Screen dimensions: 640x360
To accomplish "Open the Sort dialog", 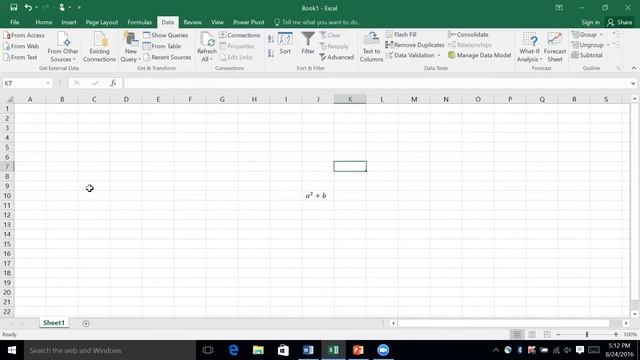I will (x=285, y=44).
